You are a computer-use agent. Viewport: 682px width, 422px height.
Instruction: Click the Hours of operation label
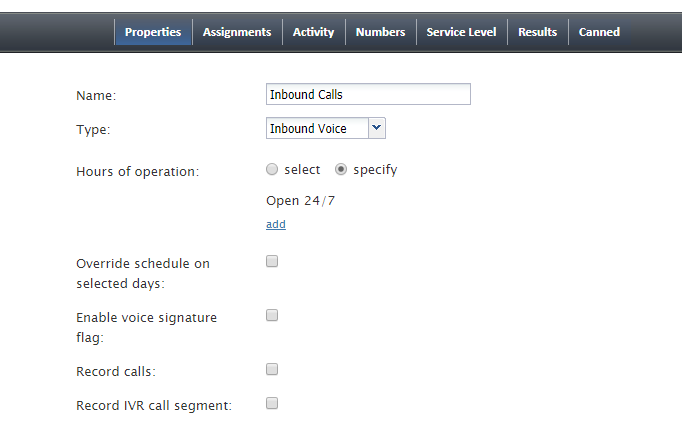coord(137,172)
